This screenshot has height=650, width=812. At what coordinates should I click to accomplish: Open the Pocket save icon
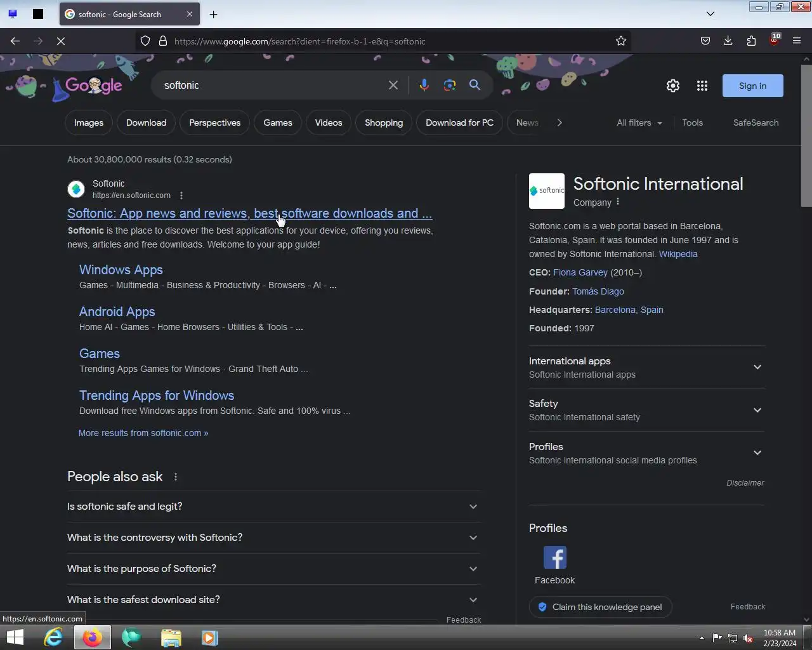pos(705,41)
